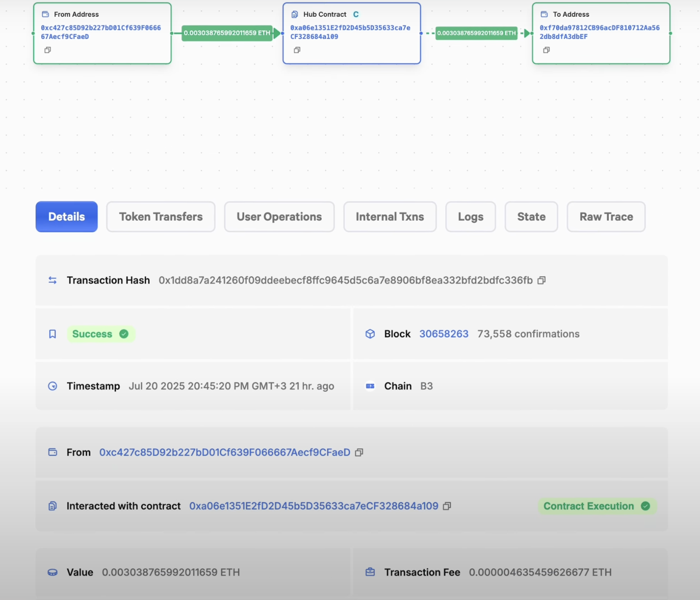
Task: Click the B3 chain value
Action: tap(426, 386)
